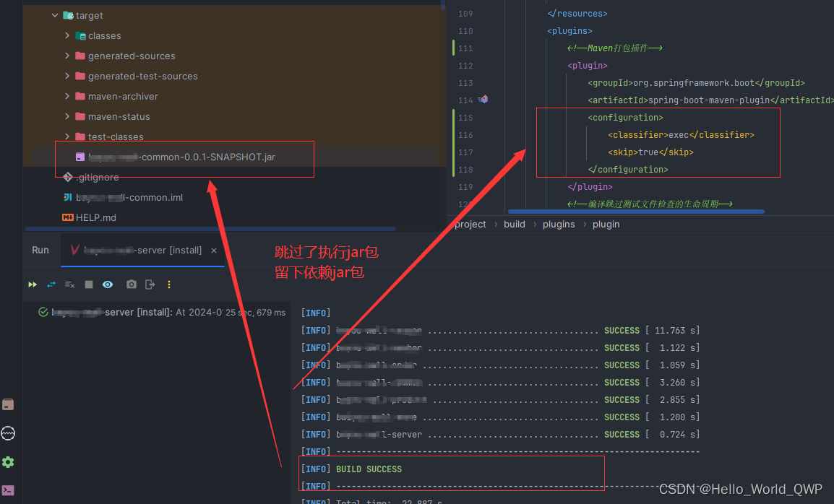Open build in the editor breadcrumb
The height and width of the screenshot is (504, 834).
pos(514,224)
